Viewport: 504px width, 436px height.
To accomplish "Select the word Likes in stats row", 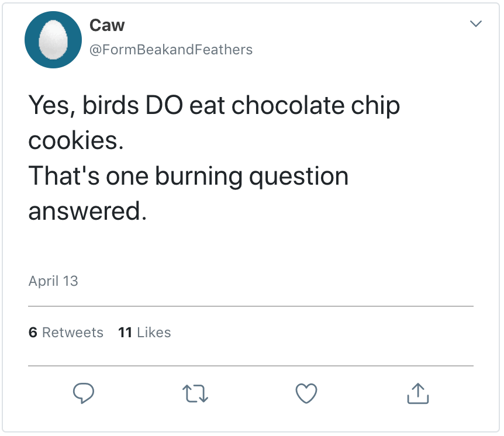I will 154,333.
